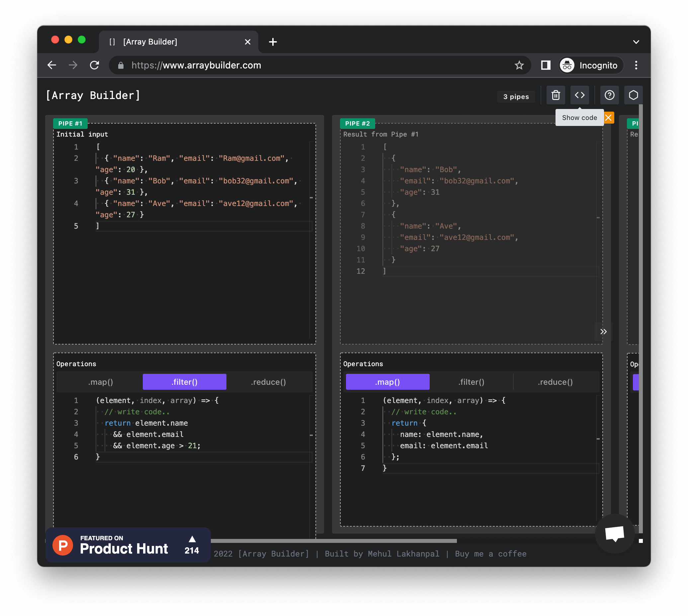Click the orange X on Pipe #2
688x616 pixels.
(x=608, y=117)
